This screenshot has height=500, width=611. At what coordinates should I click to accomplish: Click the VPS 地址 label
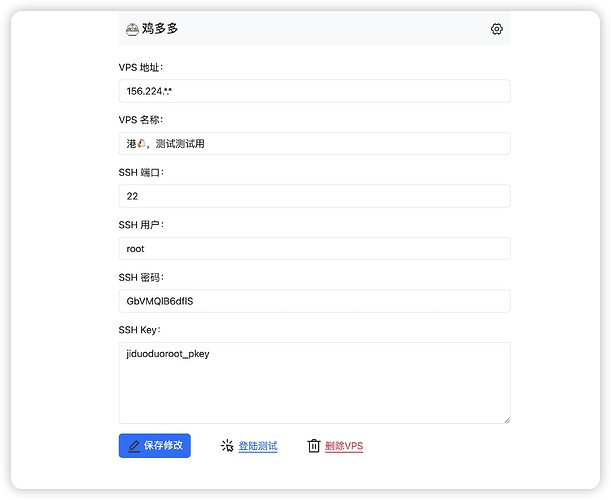[x=141, y=67]
